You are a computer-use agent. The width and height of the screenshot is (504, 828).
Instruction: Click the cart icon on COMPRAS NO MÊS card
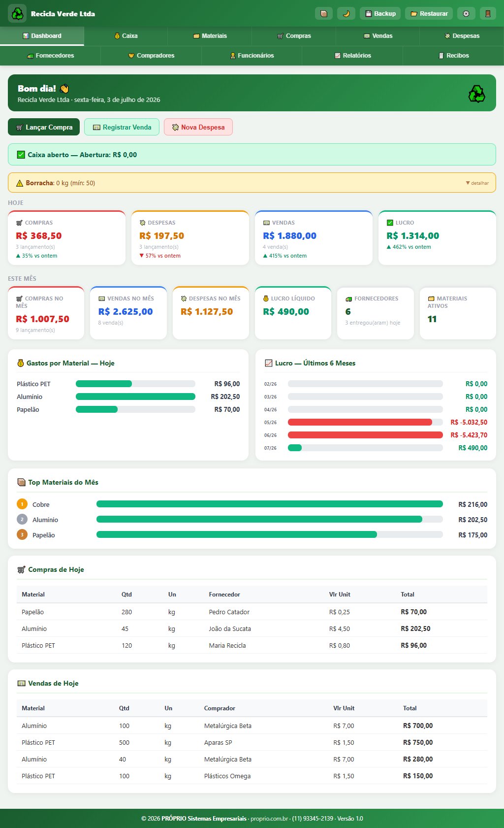click(19, 298)
